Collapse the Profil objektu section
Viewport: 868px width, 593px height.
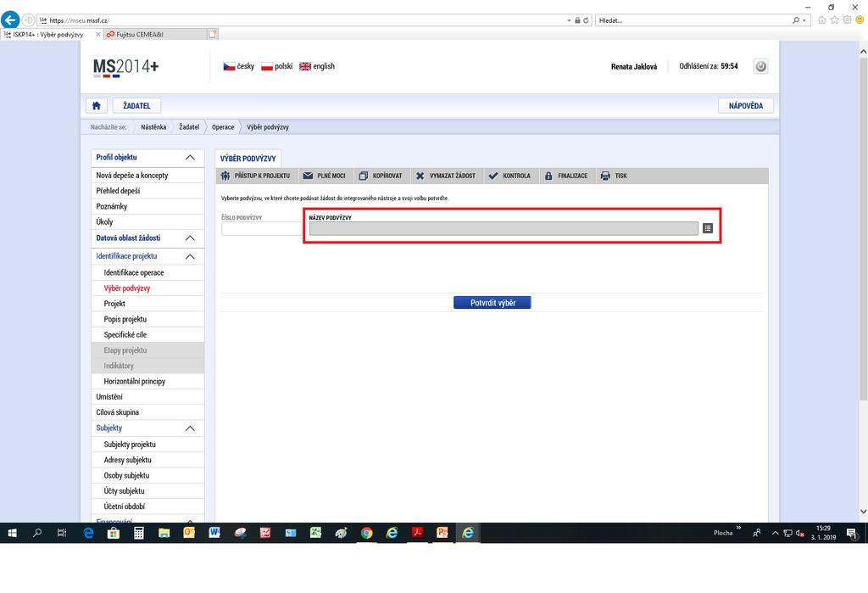[190, 158]
